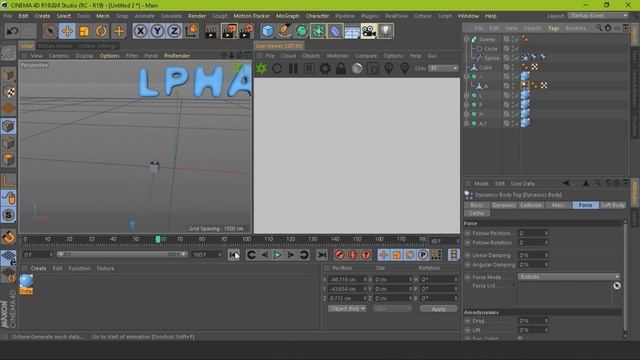This screenshot has width=640, height=360.
Task: Click the Linear Damping value field
Action: (x=533, y=255)
